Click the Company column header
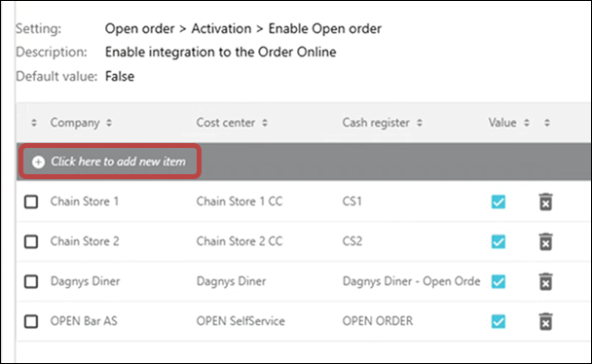The image size is (592, 364). tap(75, 123)
